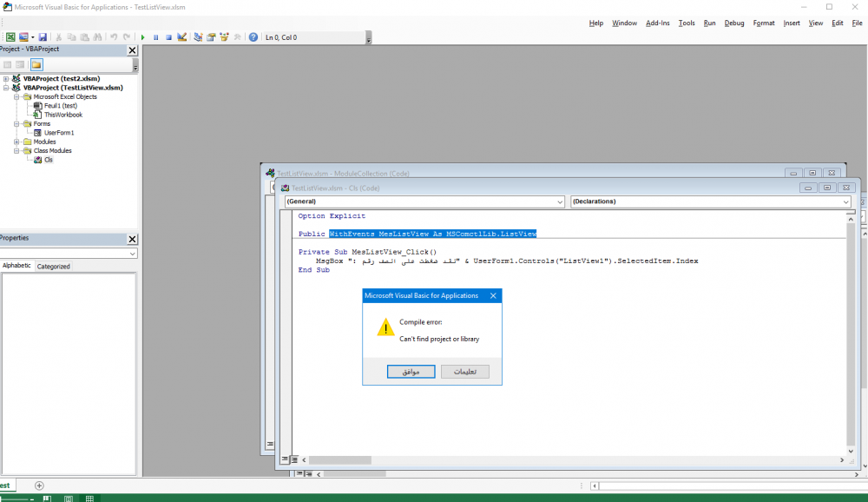This screenshot has width=868, height=502.
Task: Open the Edit menu
Action: pos(838,23)
